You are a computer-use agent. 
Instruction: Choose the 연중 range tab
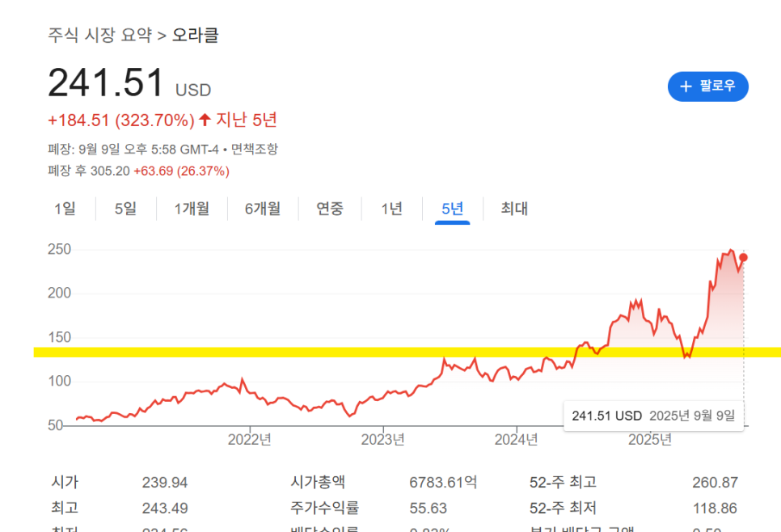tap(330, 209)
